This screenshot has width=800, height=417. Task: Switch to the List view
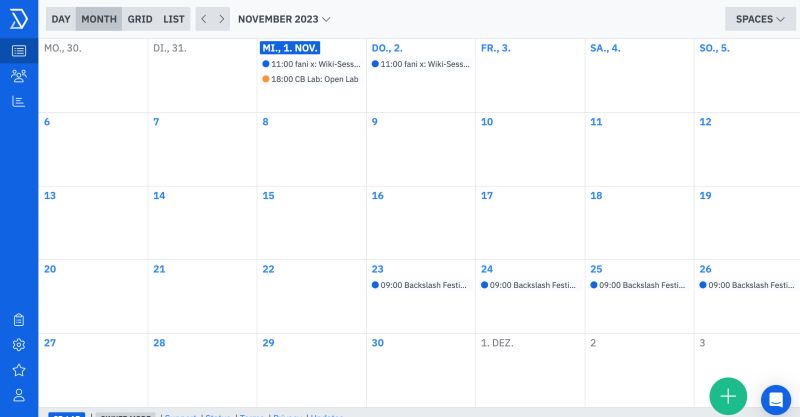174,19
